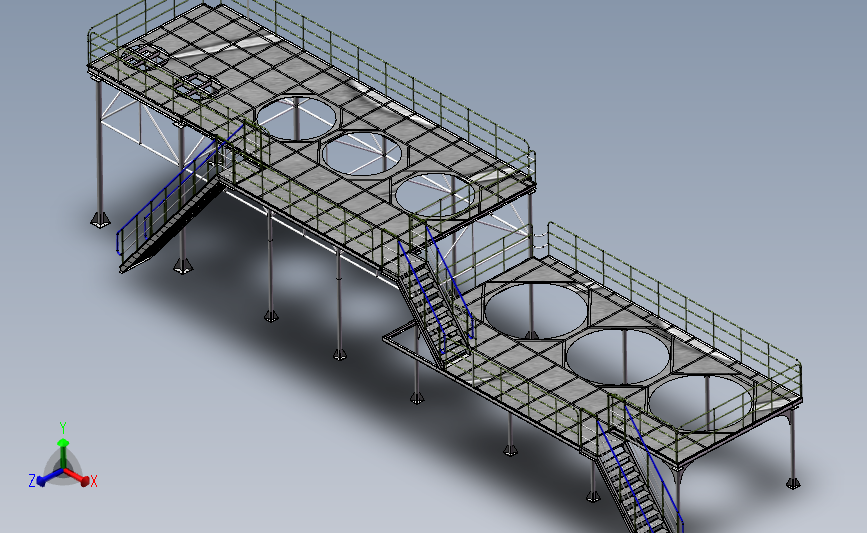867x533 pixels.
Task: Select the middle staircase connecting the two platforms
Action: (x=433, y=312)
